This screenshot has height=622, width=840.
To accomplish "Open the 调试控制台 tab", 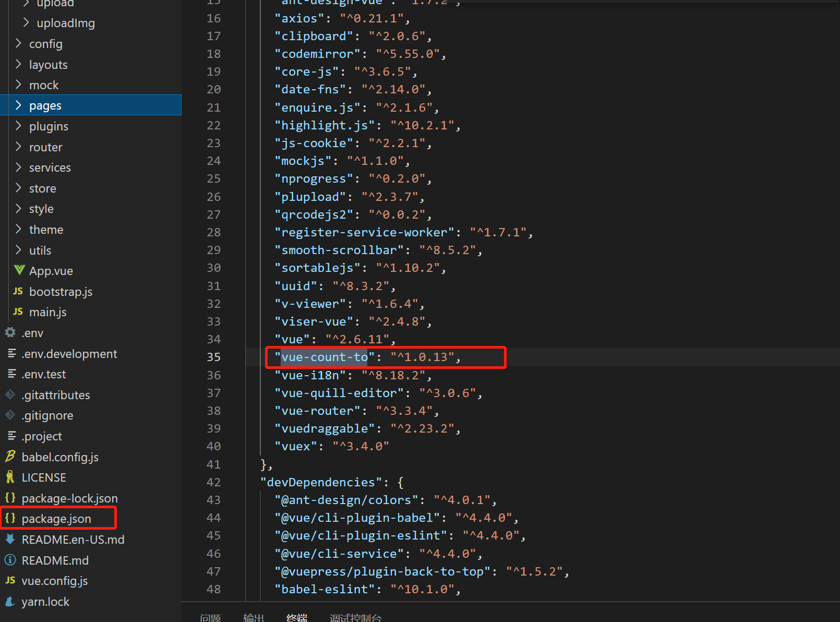I will click(356, 617).
